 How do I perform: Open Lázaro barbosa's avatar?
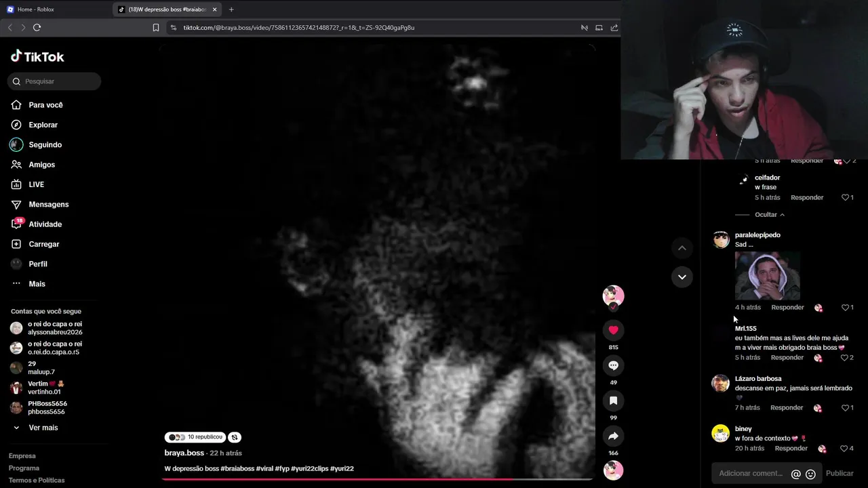720,383
